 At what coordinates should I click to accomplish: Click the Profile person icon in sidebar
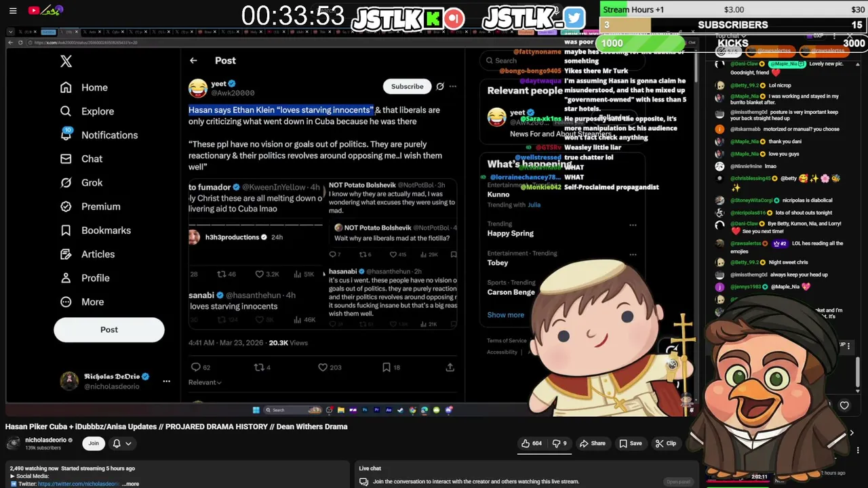pyautogui.click(x=66, y=278)
